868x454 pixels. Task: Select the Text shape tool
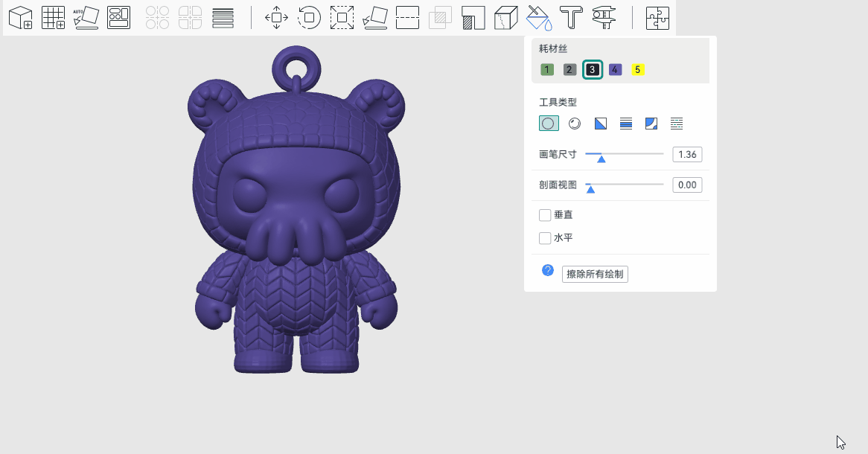pos(571,18)
